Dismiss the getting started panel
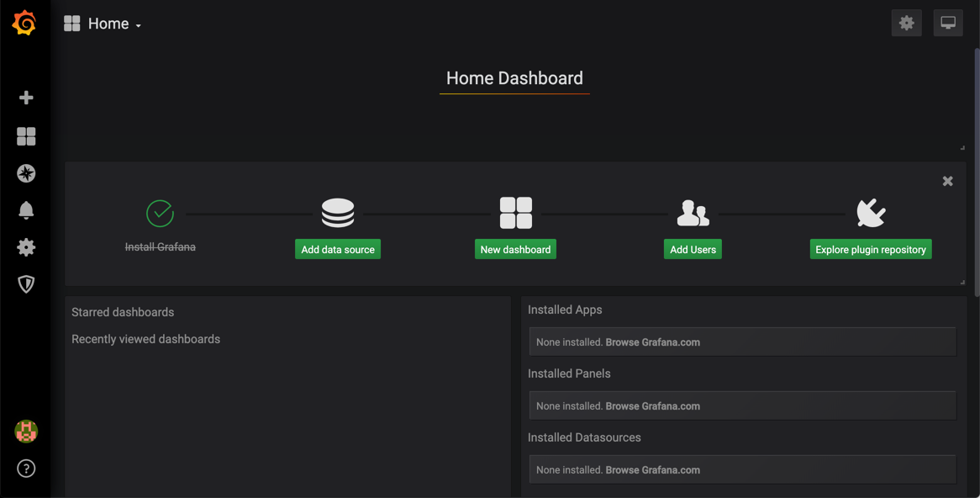This screenshot has width=980, height=498. pos(947,181)
